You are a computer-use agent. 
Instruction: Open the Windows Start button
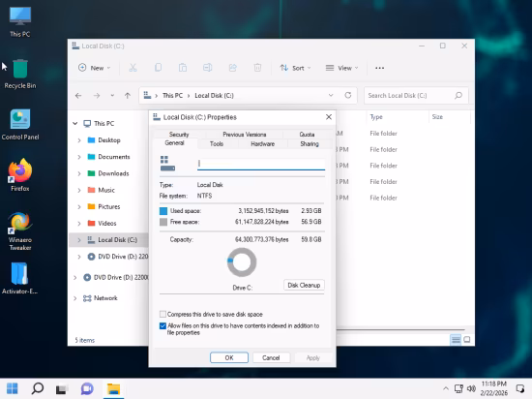click(x=13, y=388)
